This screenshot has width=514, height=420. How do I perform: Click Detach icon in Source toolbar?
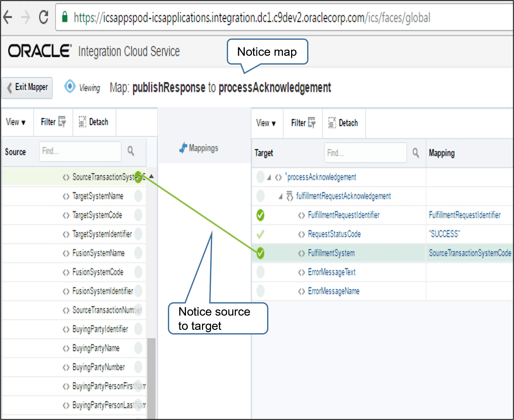click(82, 122)
